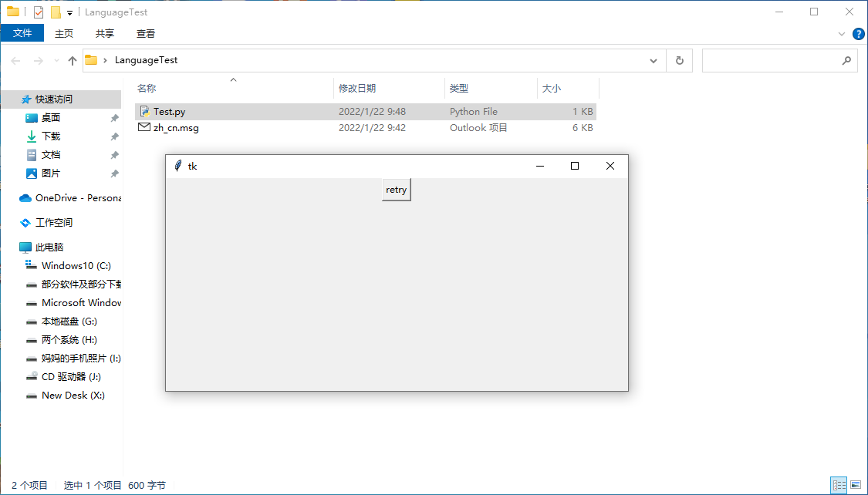Select the Test.py file
This screenshot has height=495, width=868.
tap(366, 111)
